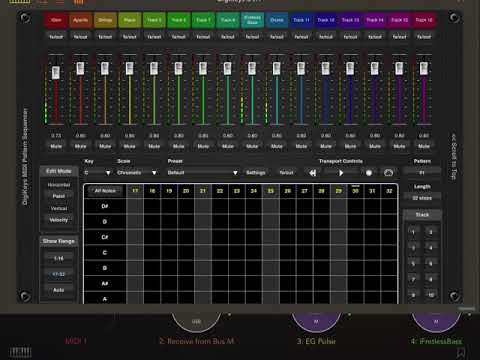The height and width of the screenshot is (360, 480).
Task: Click the D# note row label
Action: click(105, 206)
